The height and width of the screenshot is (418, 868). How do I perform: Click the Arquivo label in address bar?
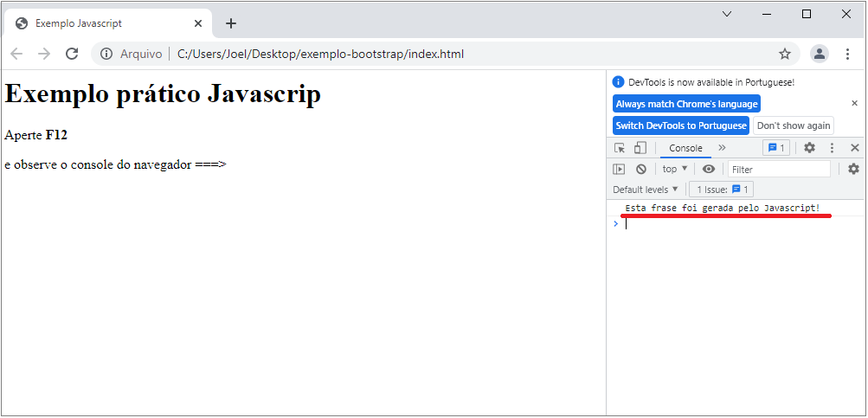(x=141, y=54)
